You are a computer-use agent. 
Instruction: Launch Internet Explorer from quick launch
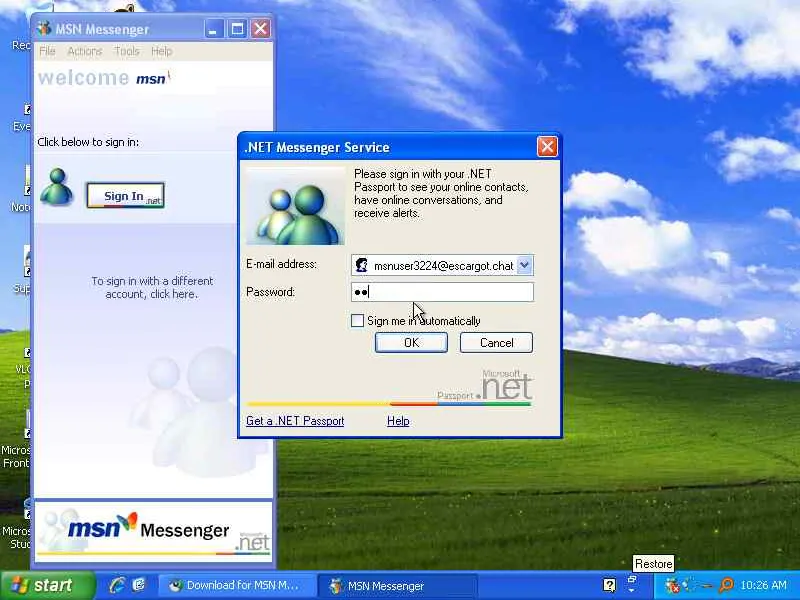pyautogui.click(x=117, y=585)
